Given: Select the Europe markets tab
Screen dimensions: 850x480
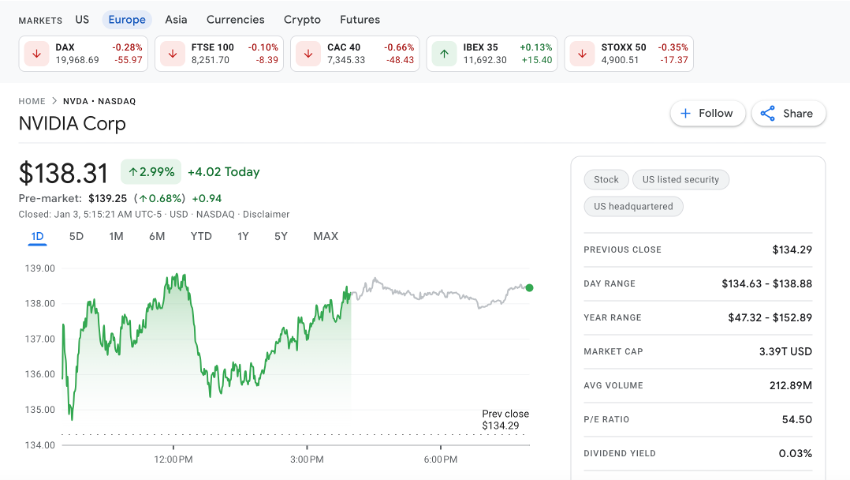Looking at the screenshot, I should pos(127,20).
